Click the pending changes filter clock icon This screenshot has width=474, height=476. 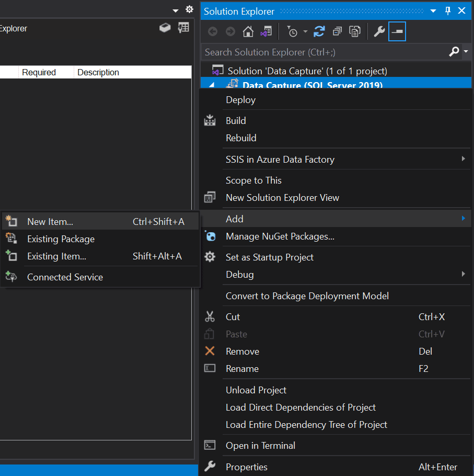293,31
